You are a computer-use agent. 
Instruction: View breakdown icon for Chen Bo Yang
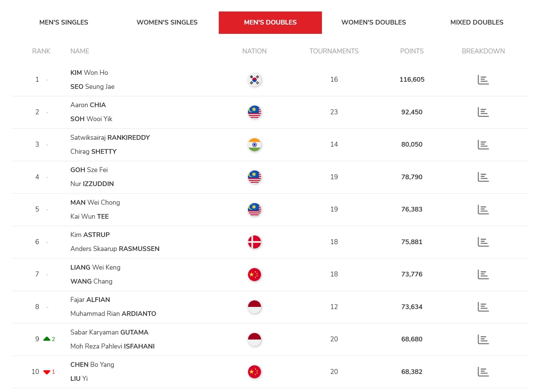483,372
